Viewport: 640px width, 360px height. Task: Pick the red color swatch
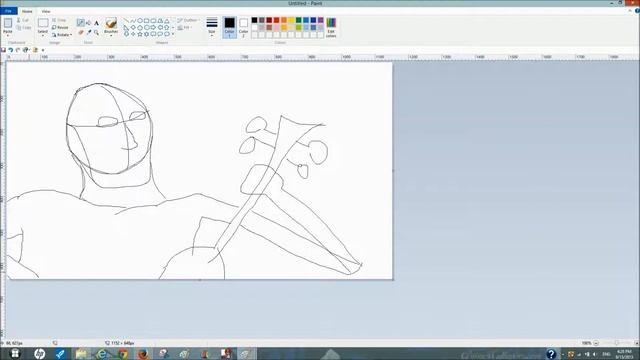point(276,20)
